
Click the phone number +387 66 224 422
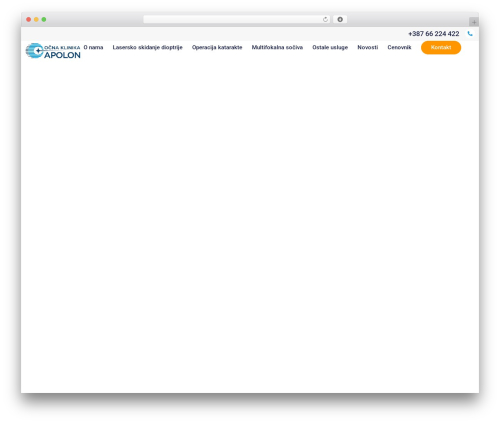(434, 34)
